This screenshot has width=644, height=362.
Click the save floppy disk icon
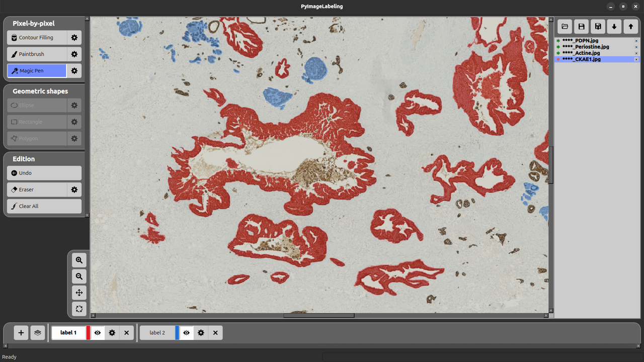click(x=581, y=27)
